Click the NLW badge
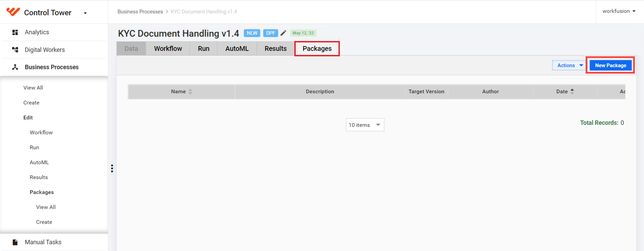 (252, 33)
